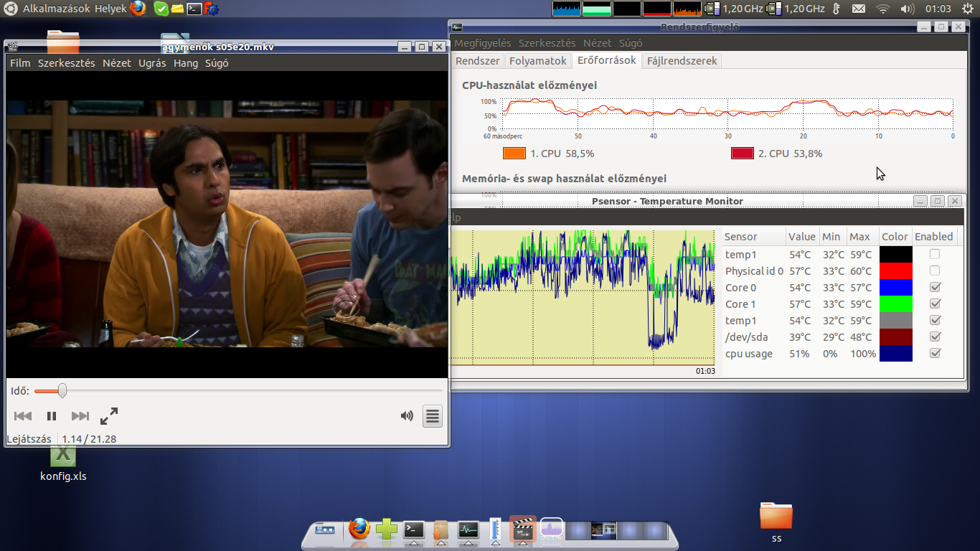Pick the orange 1. CPU color swatch
The height and width of the screenshot is (551, 980).
514,154
